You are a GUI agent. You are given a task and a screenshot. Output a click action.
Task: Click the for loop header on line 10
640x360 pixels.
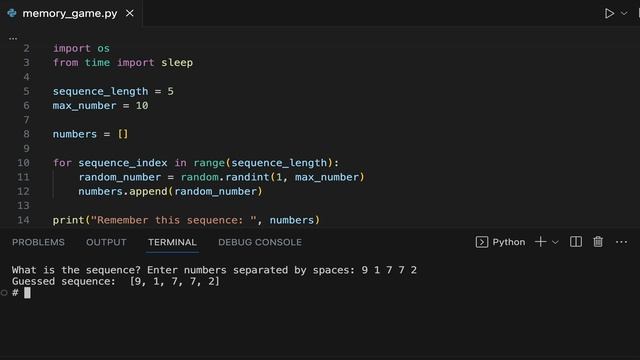tap(196, 163)
